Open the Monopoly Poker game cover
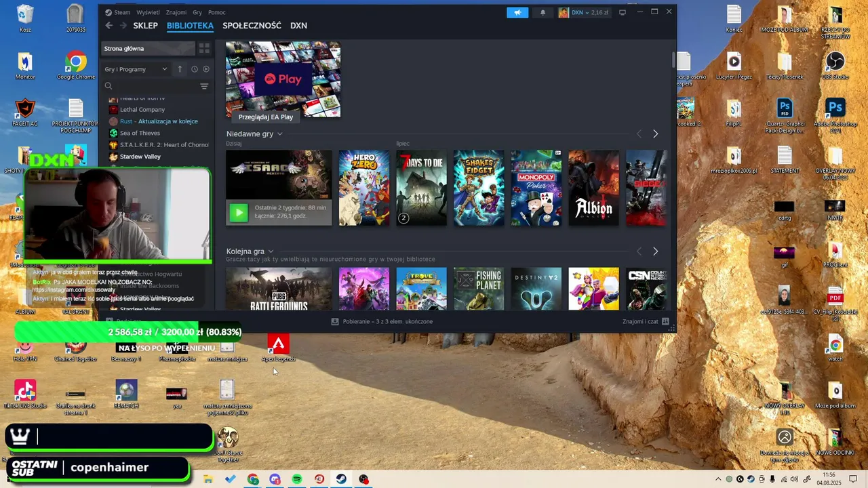 (536, 188)
